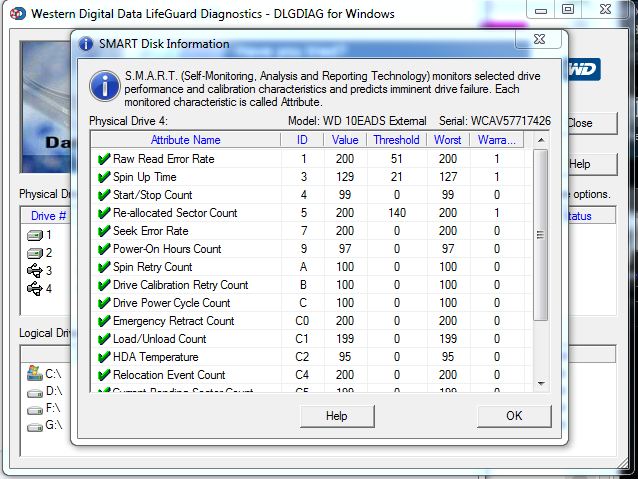The image size is (638, 479).
Task: Click green checkmark for Load/Unload Count
Action: tap(104, 339)
